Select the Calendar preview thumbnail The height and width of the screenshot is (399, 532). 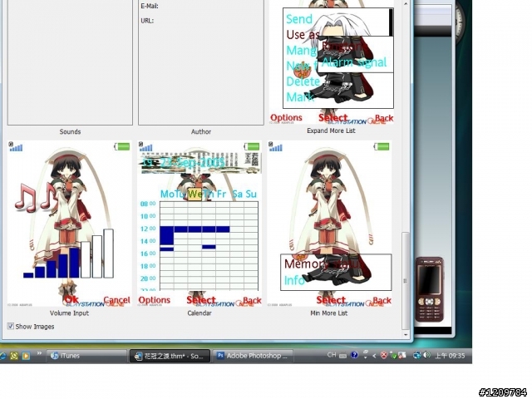tap(199, 224)
